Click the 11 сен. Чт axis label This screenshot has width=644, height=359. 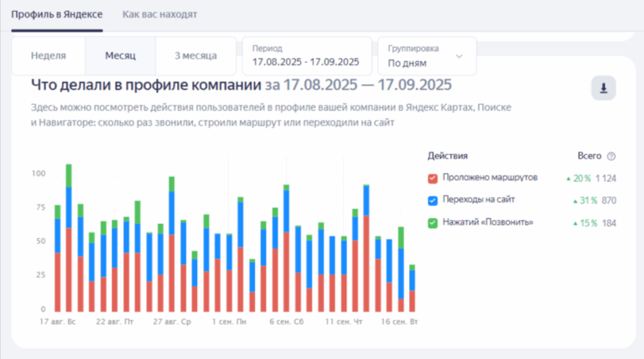(x=344, y=321)
